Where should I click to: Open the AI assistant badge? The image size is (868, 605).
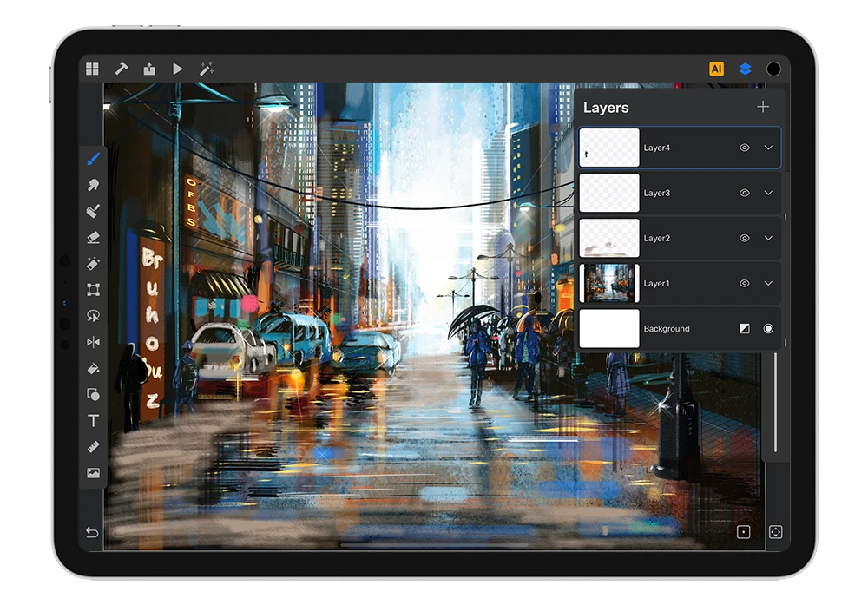point(716,69)
